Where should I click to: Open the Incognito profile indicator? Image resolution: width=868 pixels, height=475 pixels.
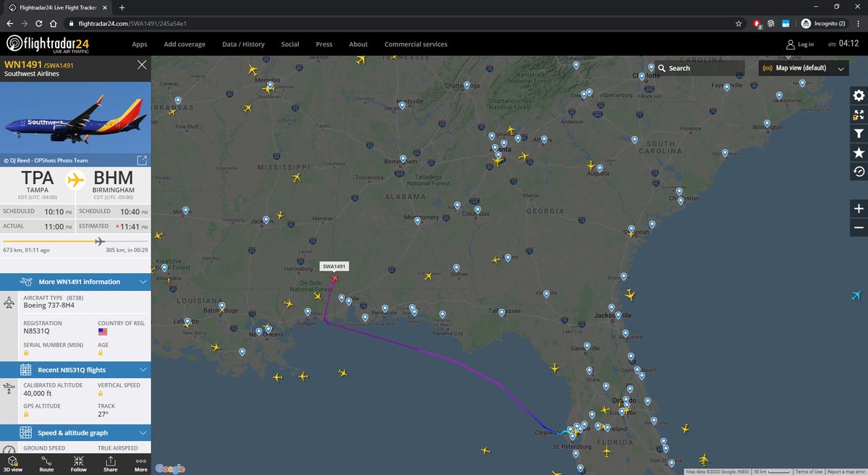(823, 23)
